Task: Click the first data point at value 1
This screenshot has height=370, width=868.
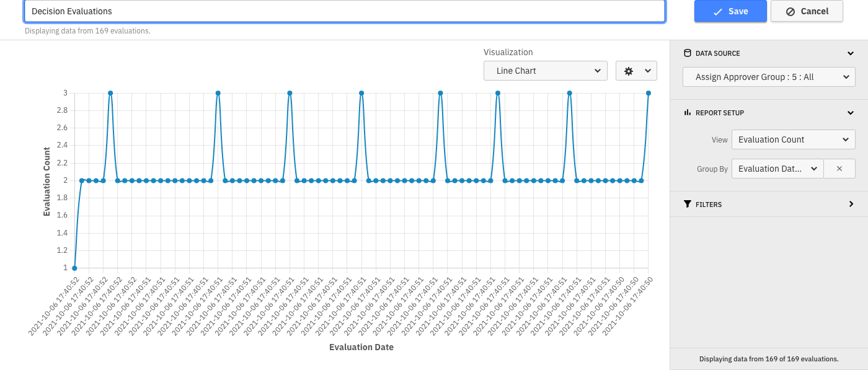Action: (74, 268)
